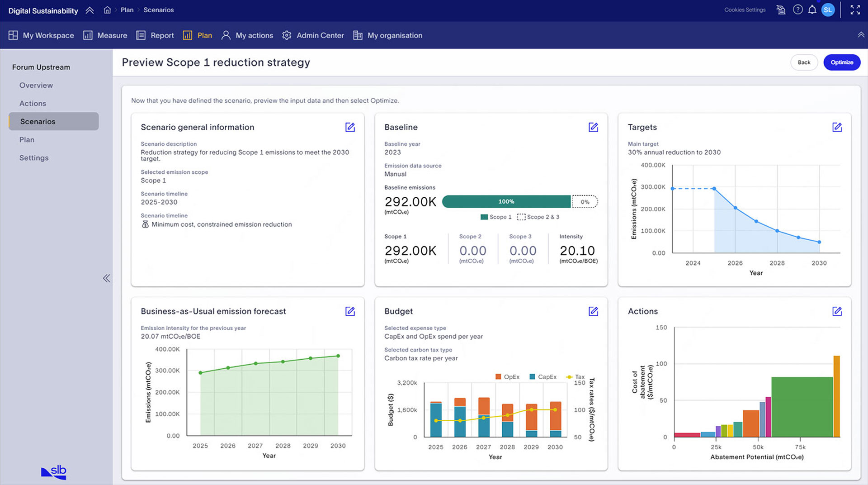Screen dimensions: 868x485
Task: Edit the Actions card
Action: pyautogui.click(x=837, y=311)
